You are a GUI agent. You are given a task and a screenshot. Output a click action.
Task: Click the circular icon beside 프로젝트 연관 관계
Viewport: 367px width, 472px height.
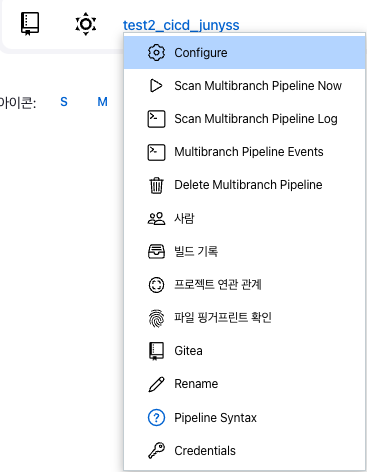click(156, 285)
